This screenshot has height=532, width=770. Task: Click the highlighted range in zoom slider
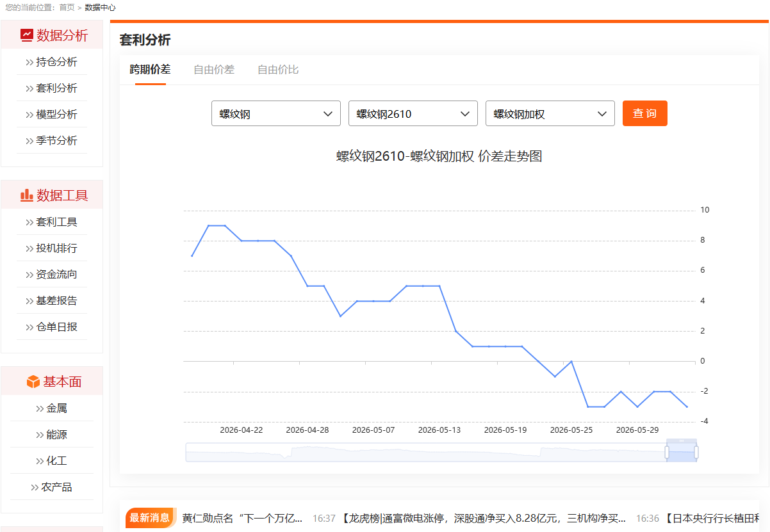coord(682,452)
